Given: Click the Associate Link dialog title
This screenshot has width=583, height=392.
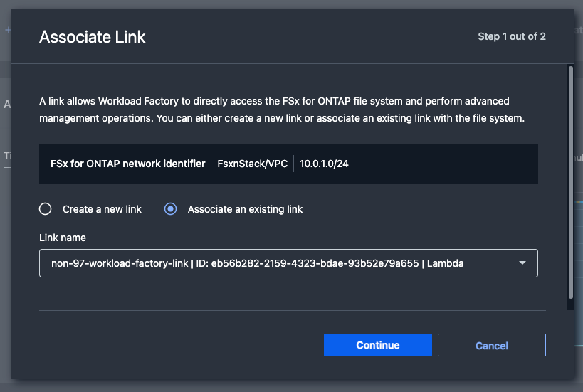Looking at the screenshot, I should (93, 37).
